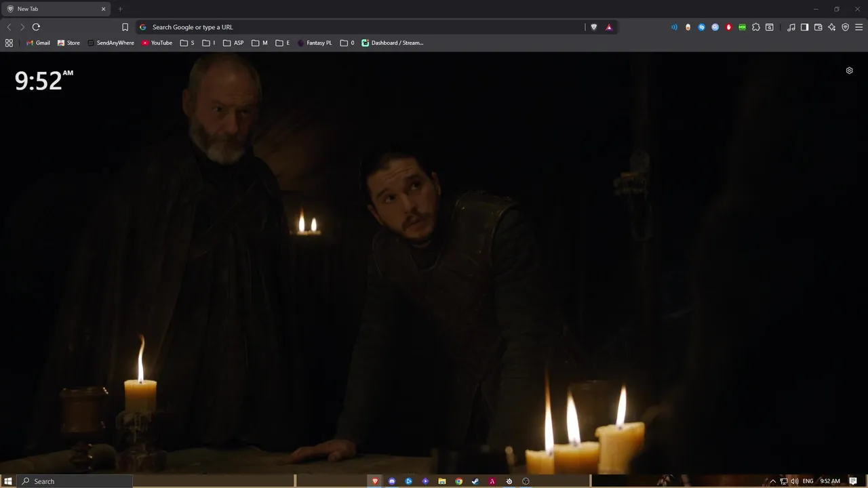Open the green HD extension icon

point(743,27)
